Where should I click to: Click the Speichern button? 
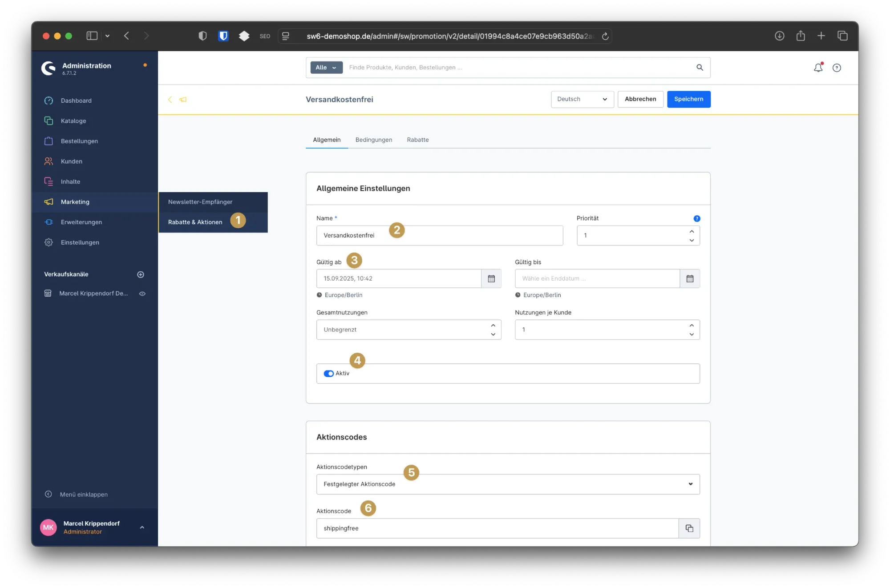(688, 99)
